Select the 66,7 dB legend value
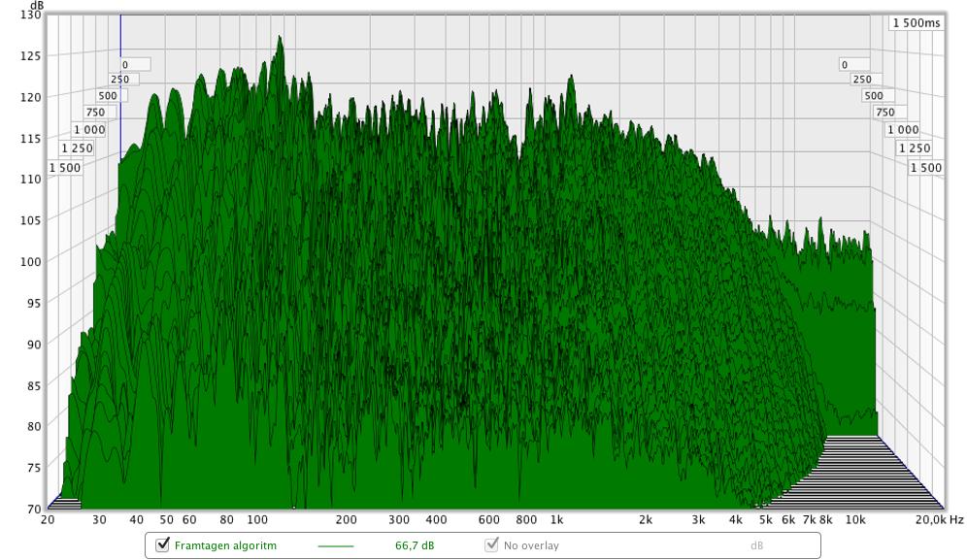The height and width of the screenshot is (560, 967). [415, 545]
